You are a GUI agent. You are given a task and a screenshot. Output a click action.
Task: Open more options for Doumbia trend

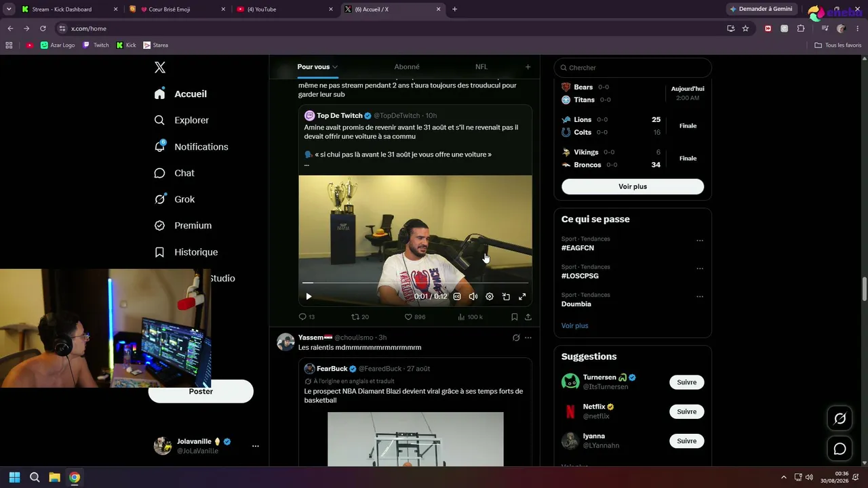(x=700, y=297)
